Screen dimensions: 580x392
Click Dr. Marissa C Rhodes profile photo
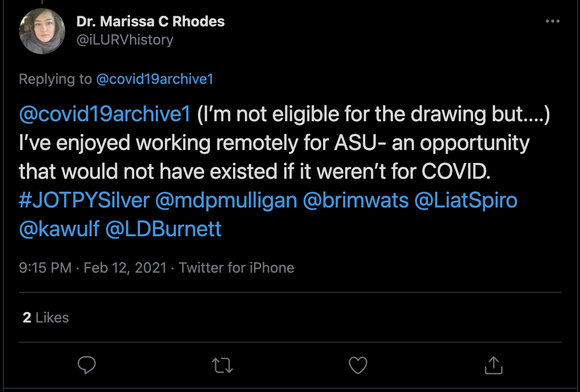point(42,31)
